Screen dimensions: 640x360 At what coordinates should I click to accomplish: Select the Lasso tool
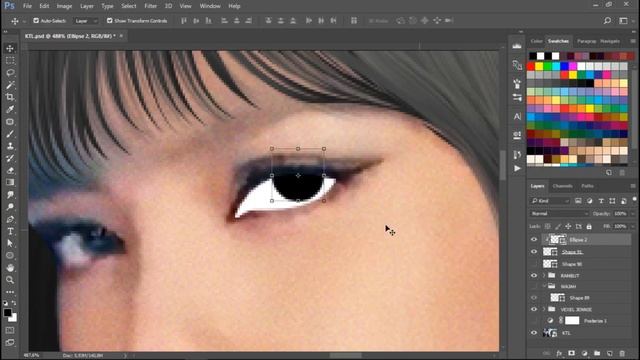10,73
